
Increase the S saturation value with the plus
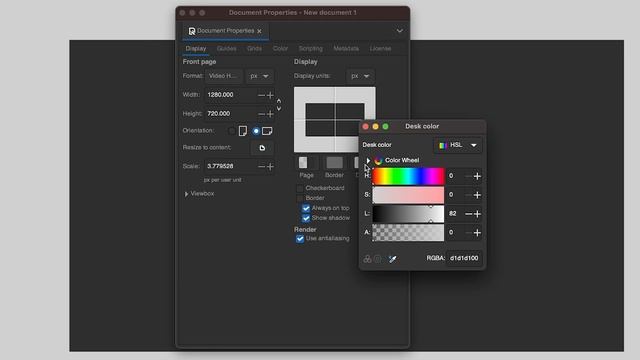point(477,195)
